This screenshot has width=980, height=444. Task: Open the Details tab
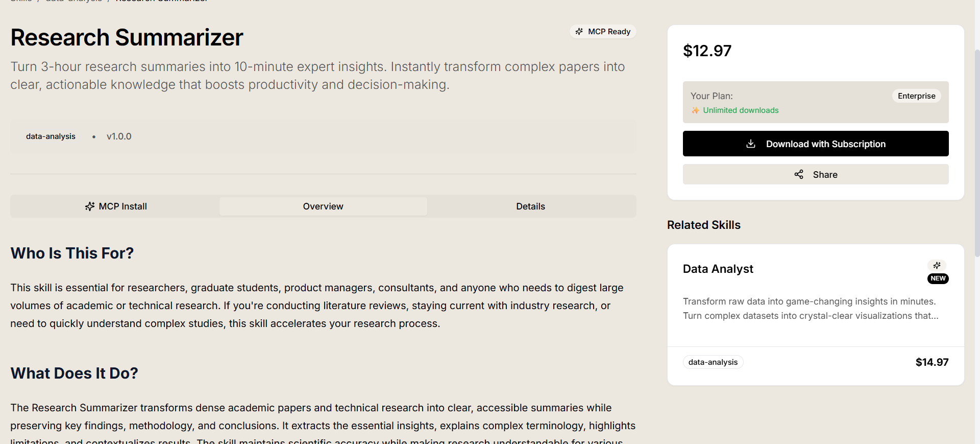[x=530, y=206]
